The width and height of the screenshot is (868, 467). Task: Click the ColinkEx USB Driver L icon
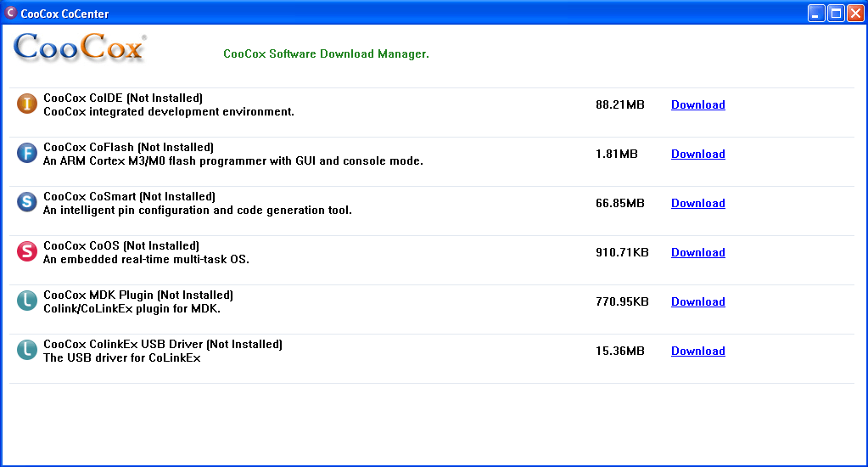click(26, 350)
